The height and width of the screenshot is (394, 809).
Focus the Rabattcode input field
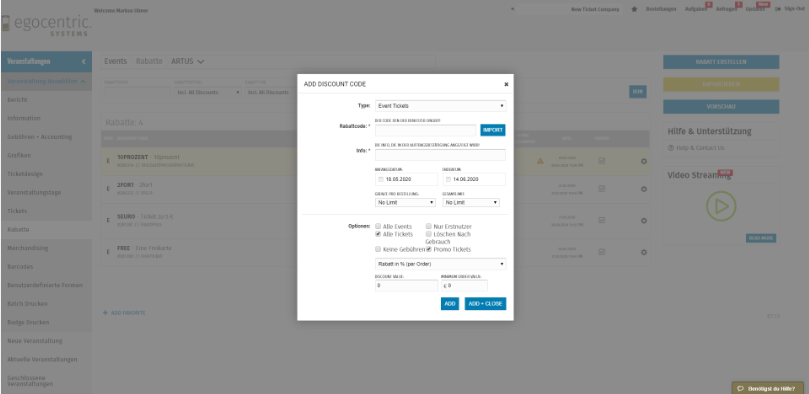[426, 130]
